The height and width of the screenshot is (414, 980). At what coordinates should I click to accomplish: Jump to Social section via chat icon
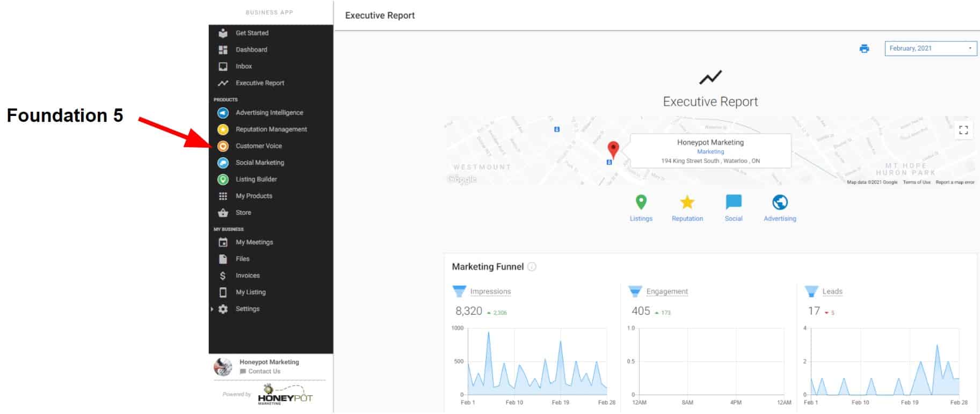(x=734, y=202)
